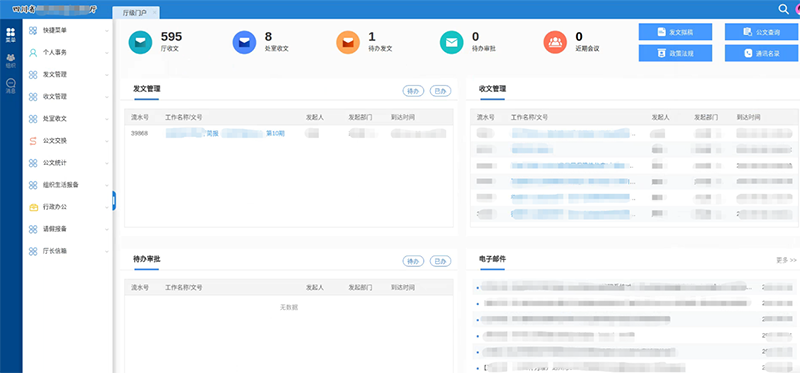Click the 无数据 text in 待办审批
Screen dimensions: 800x373
coord(289,308)
